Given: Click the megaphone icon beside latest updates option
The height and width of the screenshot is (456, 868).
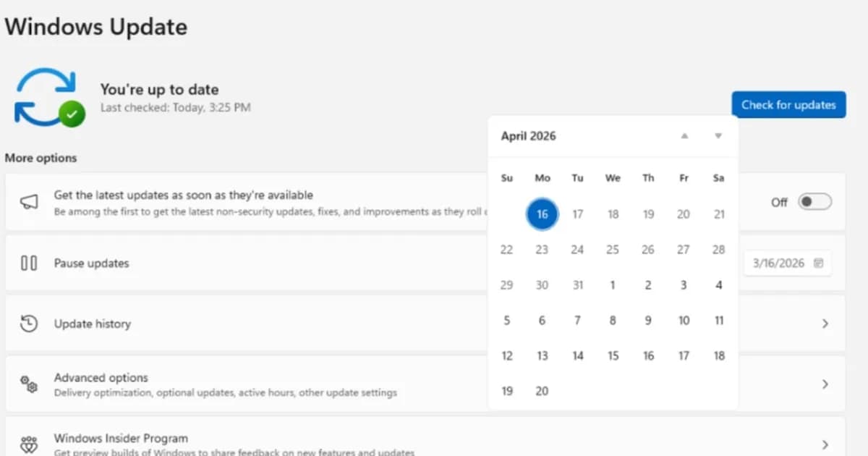Looking at the screenshot, I should (x=27, y=201).
